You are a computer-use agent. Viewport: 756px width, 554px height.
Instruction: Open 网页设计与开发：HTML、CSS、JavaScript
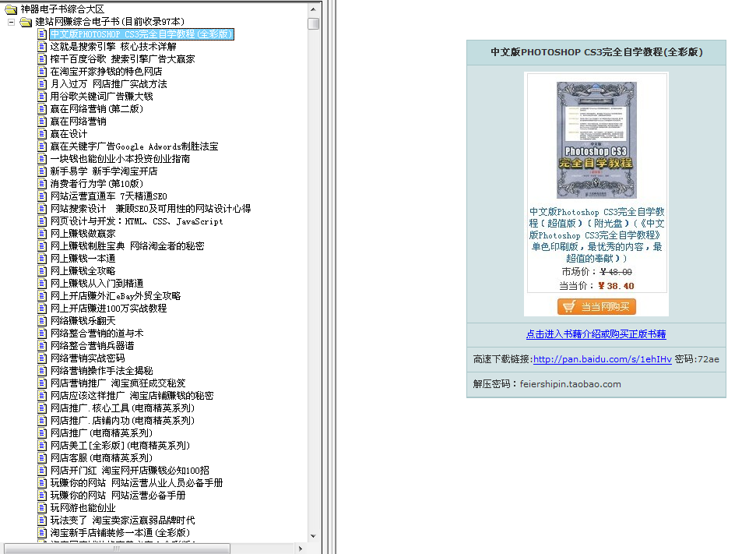136,221
